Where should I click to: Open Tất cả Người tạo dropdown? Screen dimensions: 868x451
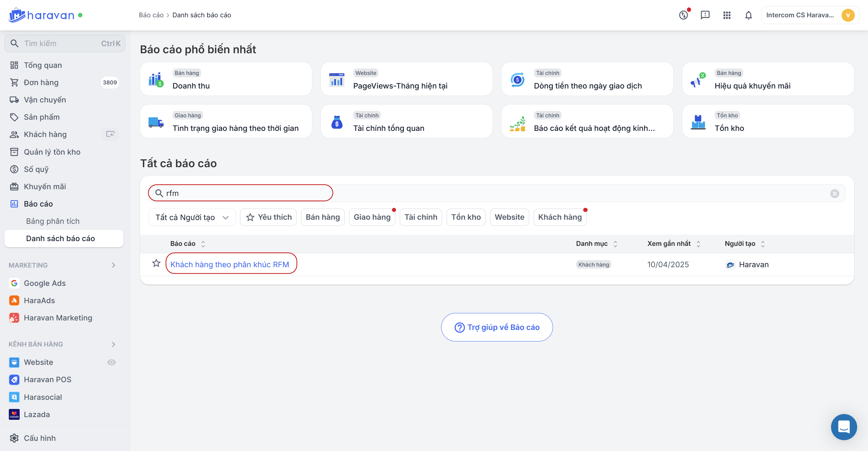tap(192, 217)
